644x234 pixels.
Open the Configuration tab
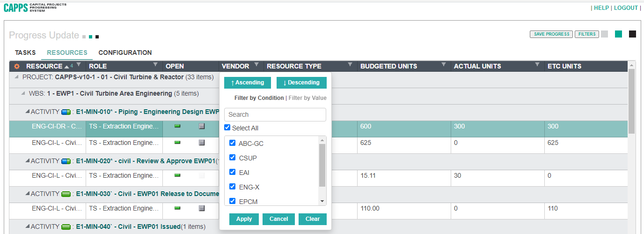coord(125,53)
